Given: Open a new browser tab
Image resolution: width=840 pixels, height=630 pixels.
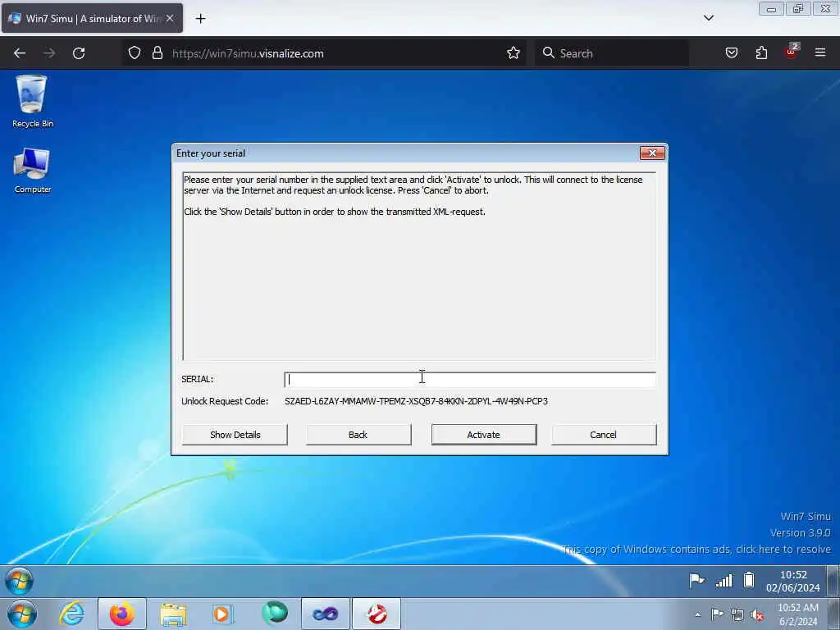Looking at the screenshot, I should tap(200, 19).
